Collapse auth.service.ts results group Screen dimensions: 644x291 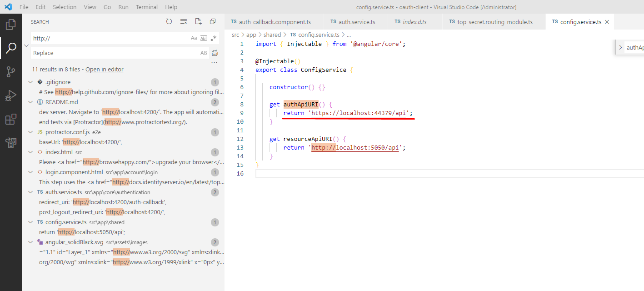point(30,192)
